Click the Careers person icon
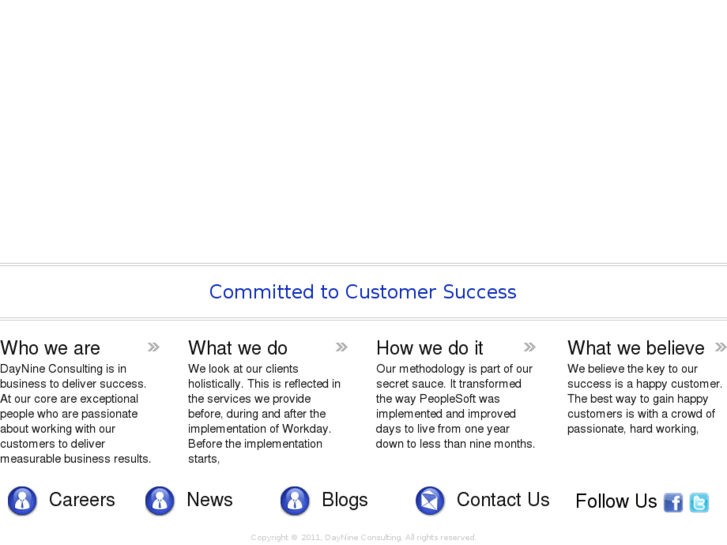This screenshot has height=545, width=727. [x=22, y=500]
